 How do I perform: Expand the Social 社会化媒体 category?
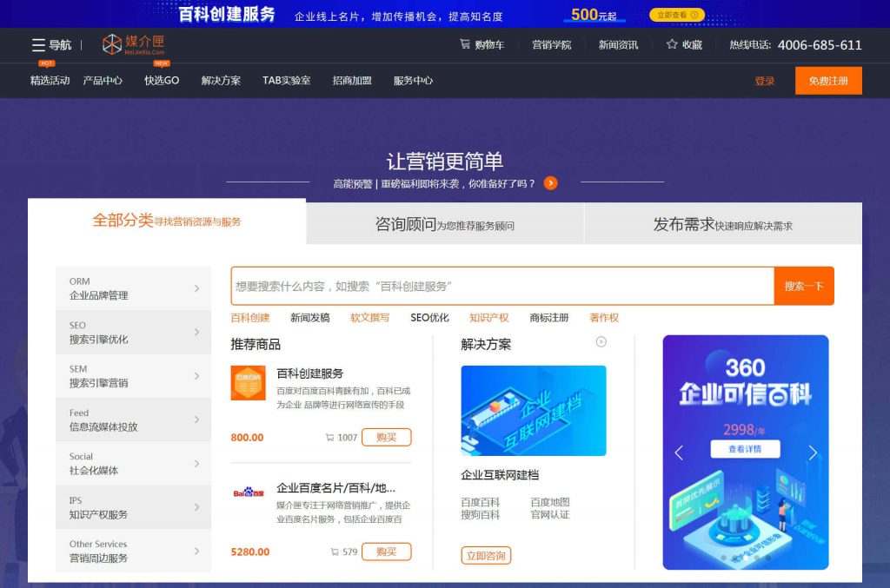133,463
